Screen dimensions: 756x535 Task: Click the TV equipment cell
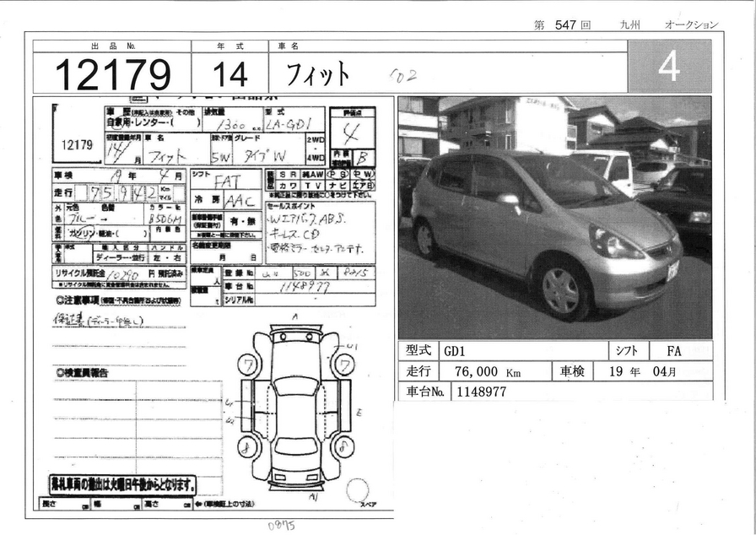pos(312,186)
